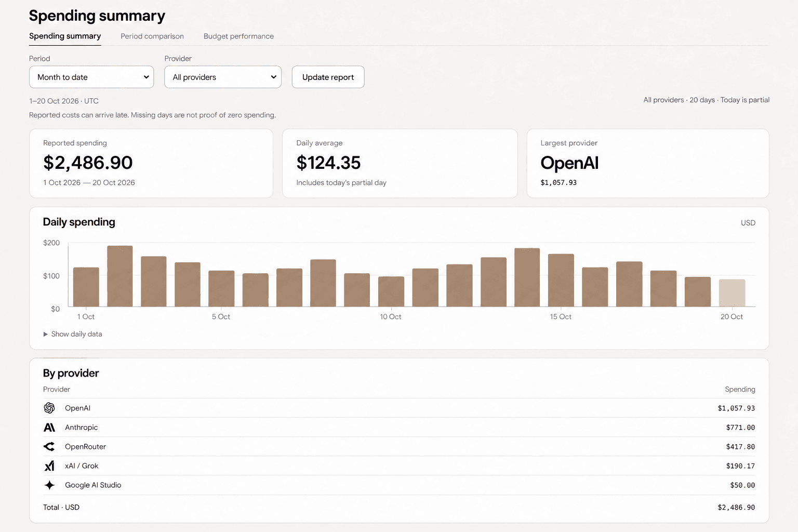Click the Anthropic provider row label
798x532 pixels.
pyautogui.click(x=81, y=427)
